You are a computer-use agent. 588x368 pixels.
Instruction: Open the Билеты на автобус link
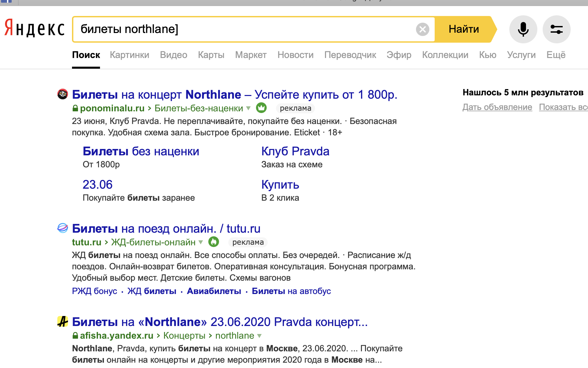(x=291, y=291)
